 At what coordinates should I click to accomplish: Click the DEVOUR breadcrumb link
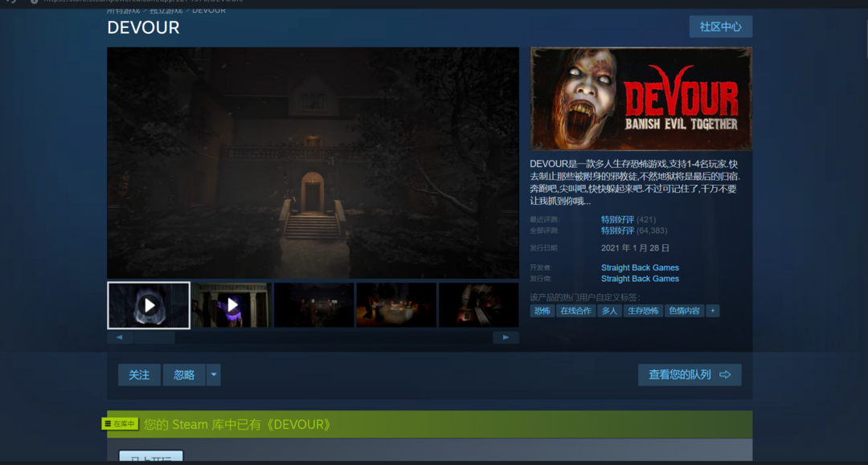209,10
